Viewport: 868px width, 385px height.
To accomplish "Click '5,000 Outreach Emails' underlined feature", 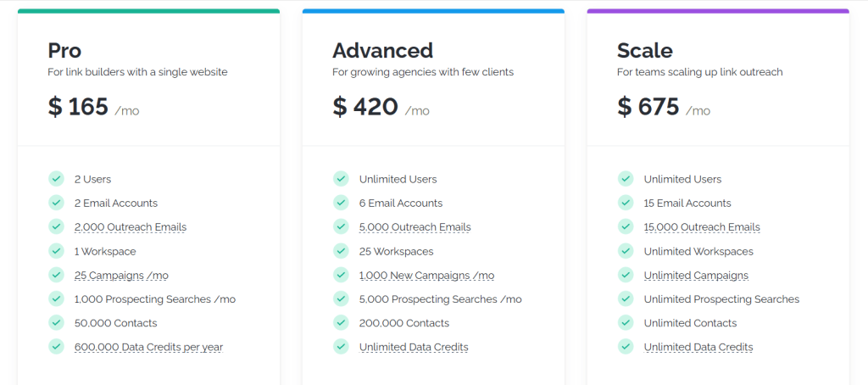I will point(415,227).
